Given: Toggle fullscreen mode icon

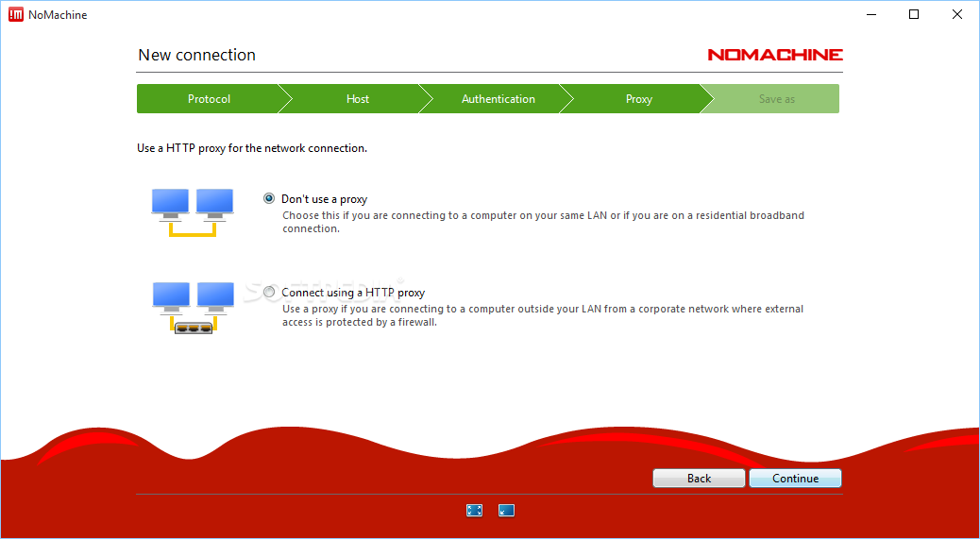Looking at the screenshot, I should [474, 511].
